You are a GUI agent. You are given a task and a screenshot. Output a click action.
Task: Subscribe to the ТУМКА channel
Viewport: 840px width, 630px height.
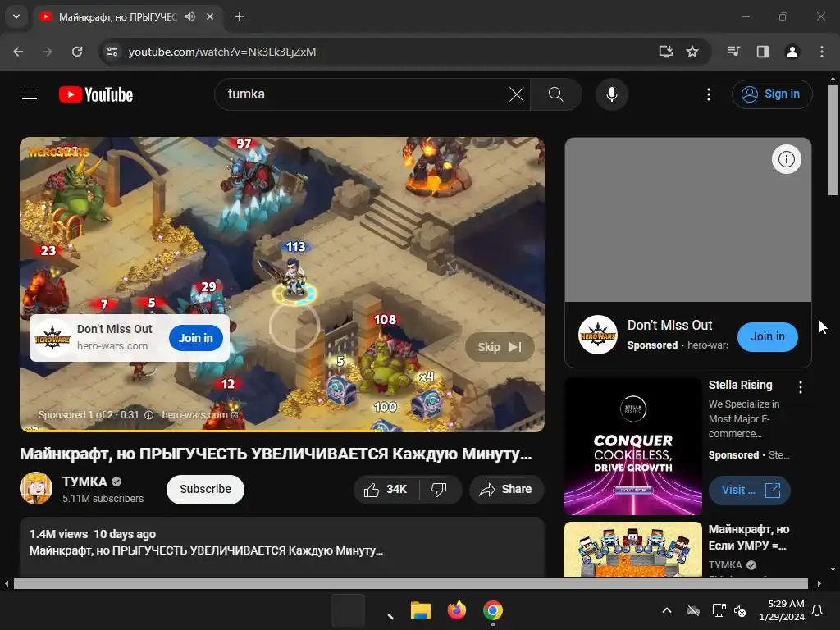[205, 489]
